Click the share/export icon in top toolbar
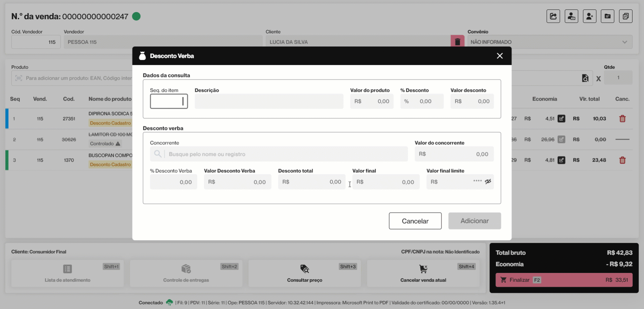 click(x=553, y=16)
